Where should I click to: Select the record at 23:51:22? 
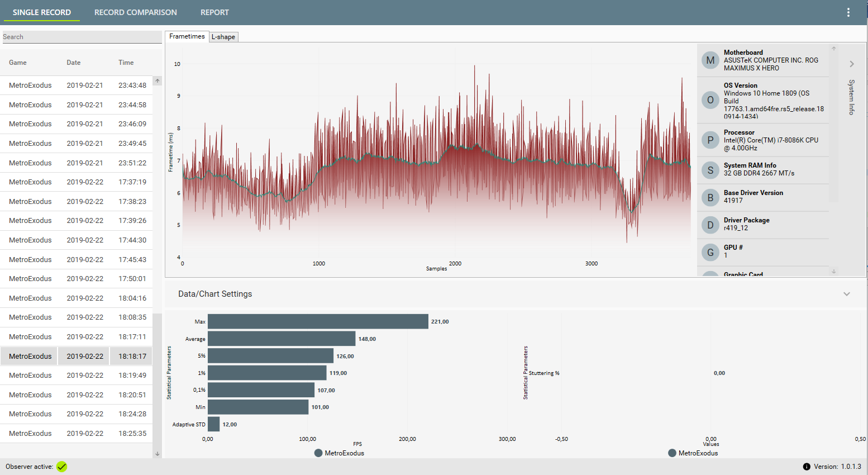click(77, 163)
